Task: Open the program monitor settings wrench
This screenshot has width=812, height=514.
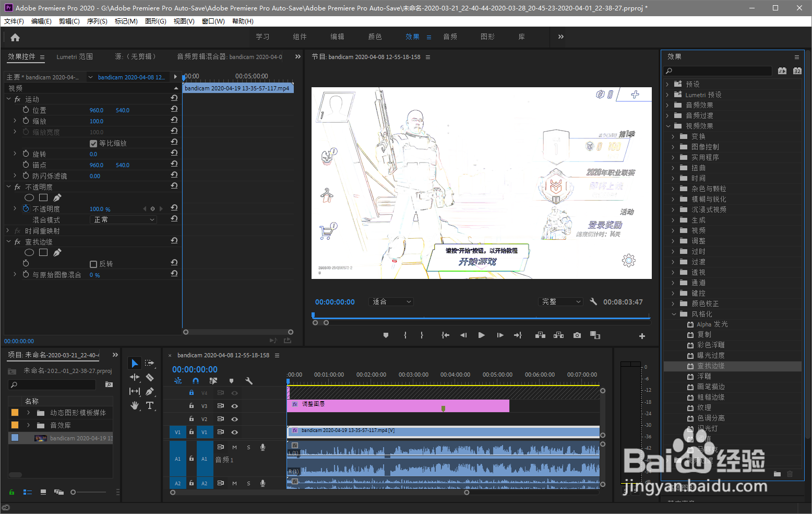Action: [x=593, y=301]
